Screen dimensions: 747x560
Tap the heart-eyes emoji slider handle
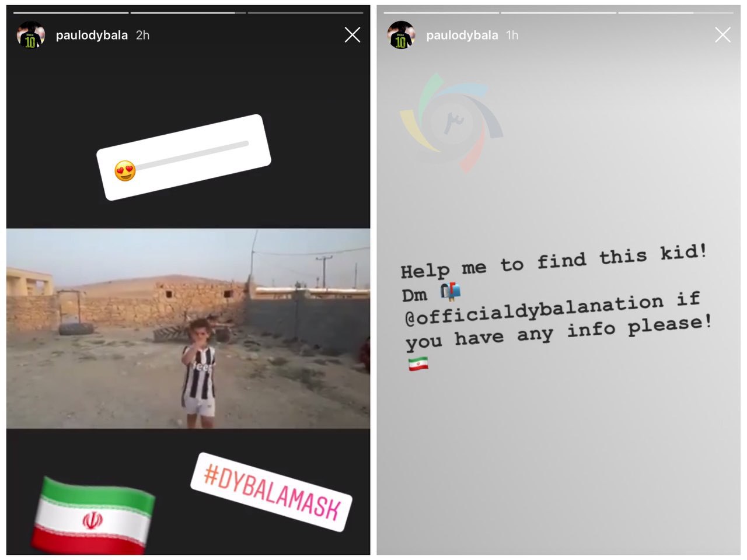click(125, 171)
